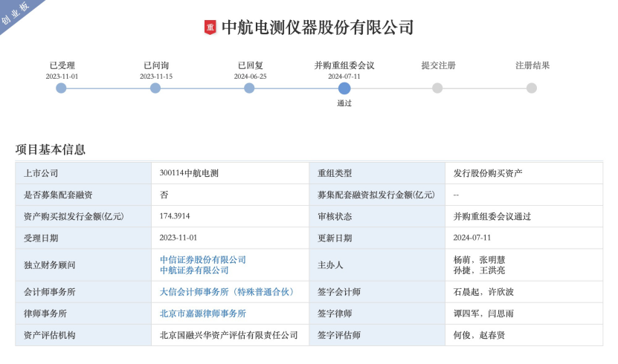Select the 已问询 timeline node dot

point(155,88)
